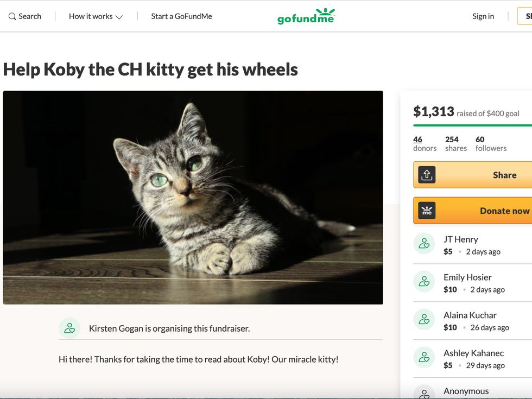Open the 46 donors link
The image size is (532, 399).
tap(417, 140)
